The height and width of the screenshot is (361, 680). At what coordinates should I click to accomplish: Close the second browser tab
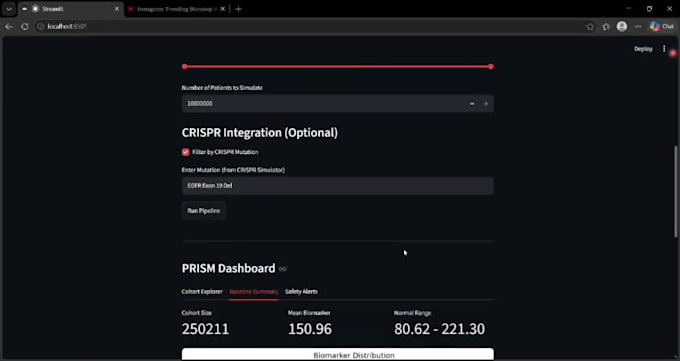coord(222,9)
